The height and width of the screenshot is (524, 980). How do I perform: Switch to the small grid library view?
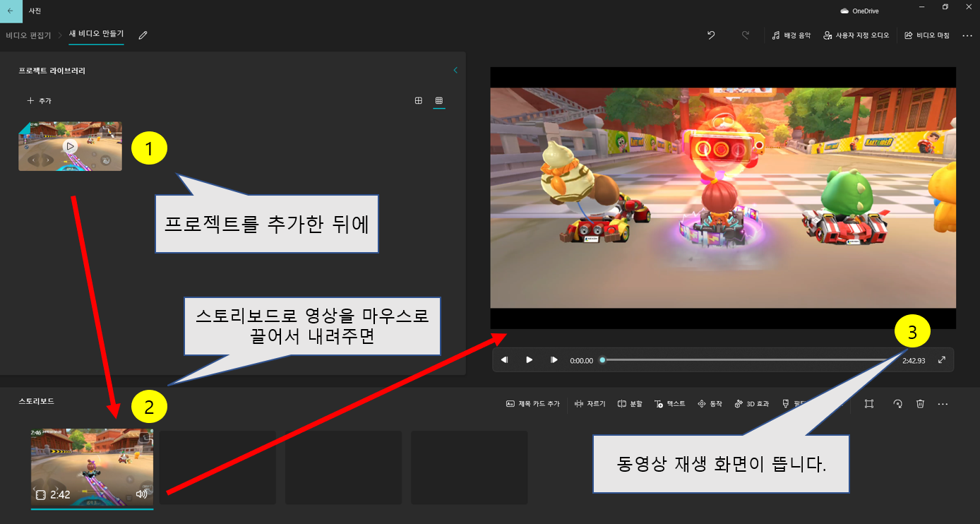pos(439,101)
